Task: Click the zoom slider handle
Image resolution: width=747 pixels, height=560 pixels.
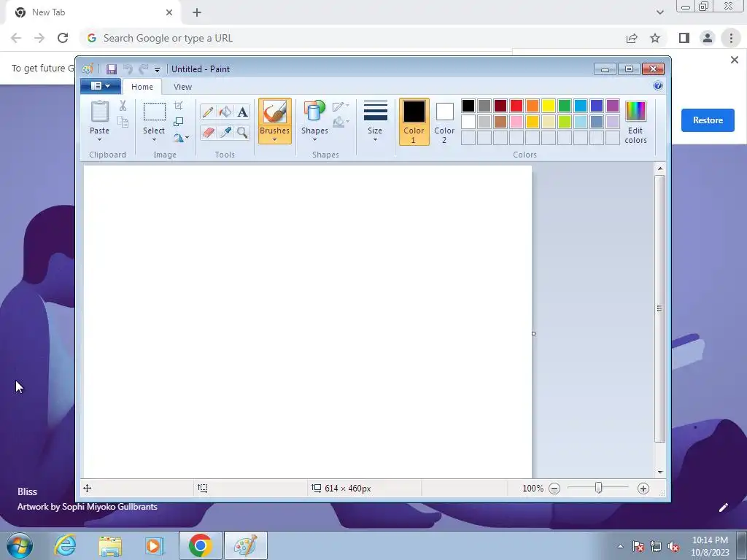Action: 598,488
